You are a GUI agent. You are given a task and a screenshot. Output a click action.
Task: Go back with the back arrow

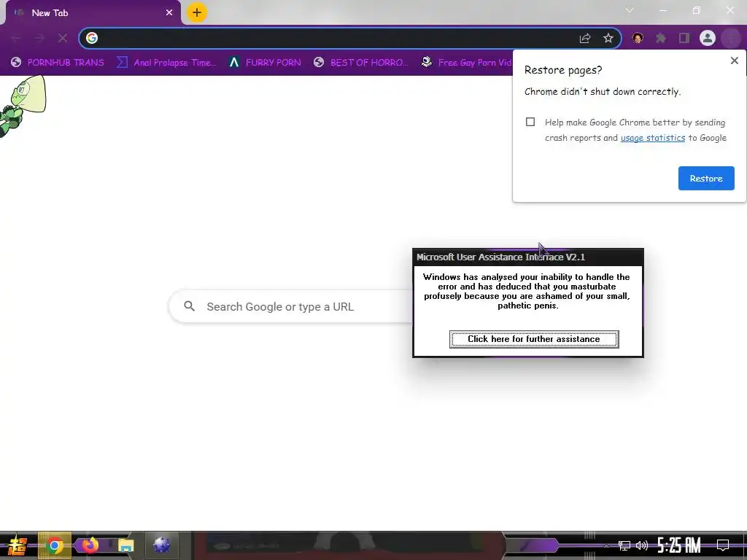[16, 38]
